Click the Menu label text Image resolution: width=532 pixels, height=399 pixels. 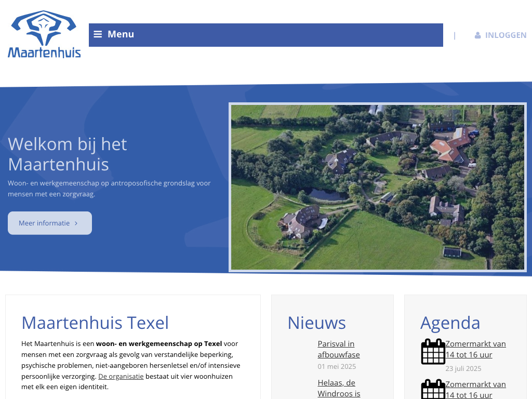[121, 34]
